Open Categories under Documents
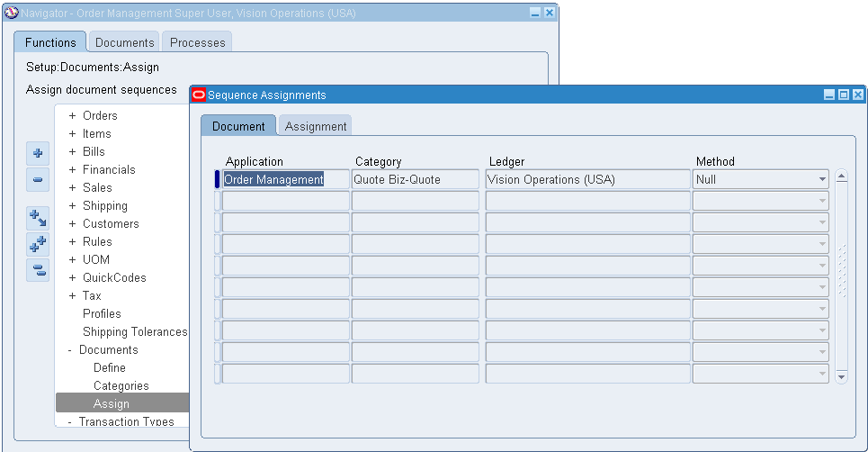The image size is (868, 452). [121, 386]
